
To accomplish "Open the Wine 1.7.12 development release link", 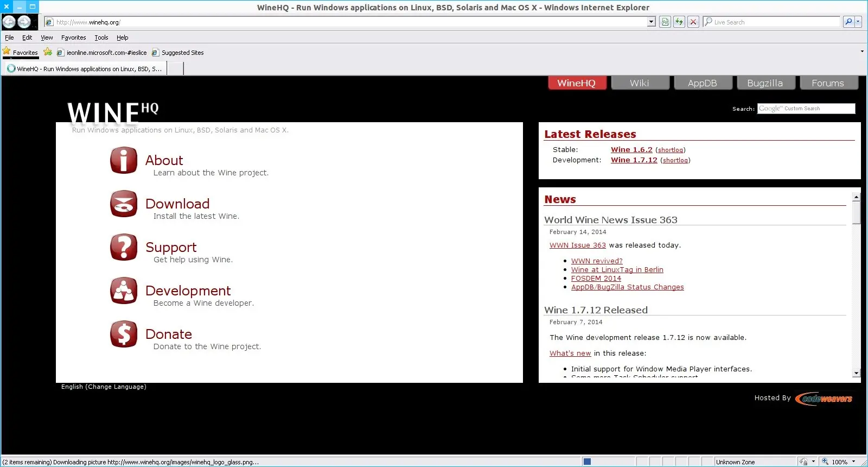I will pos(634,160).
